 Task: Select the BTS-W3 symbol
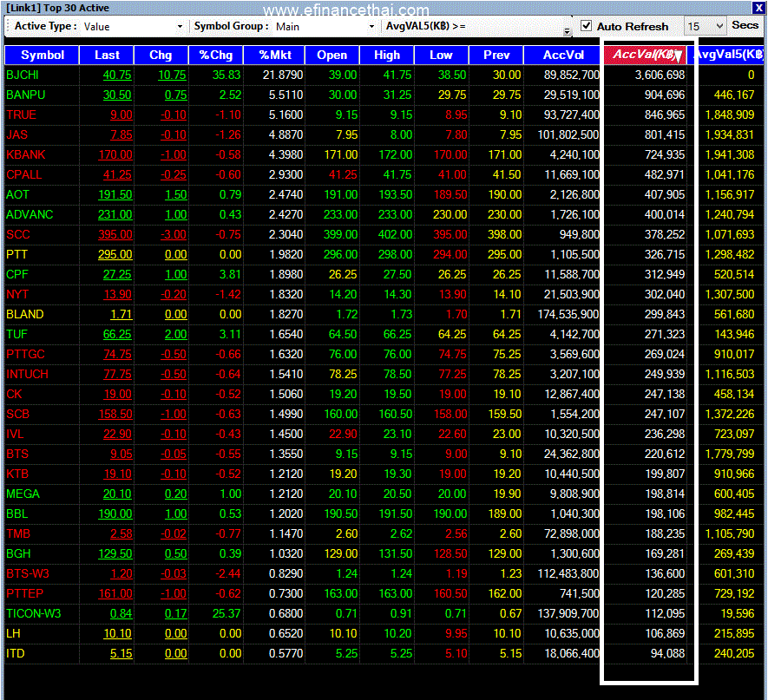point(28,573)
